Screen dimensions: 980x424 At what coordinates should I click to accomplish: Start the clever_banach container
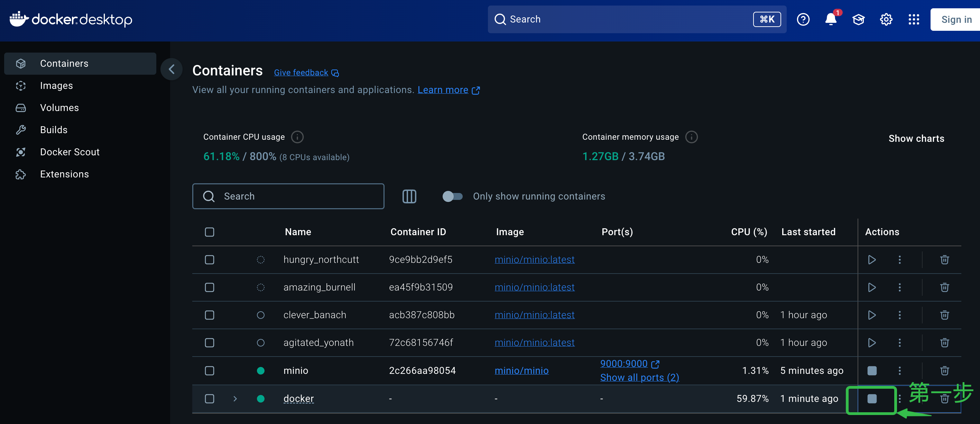871,315
